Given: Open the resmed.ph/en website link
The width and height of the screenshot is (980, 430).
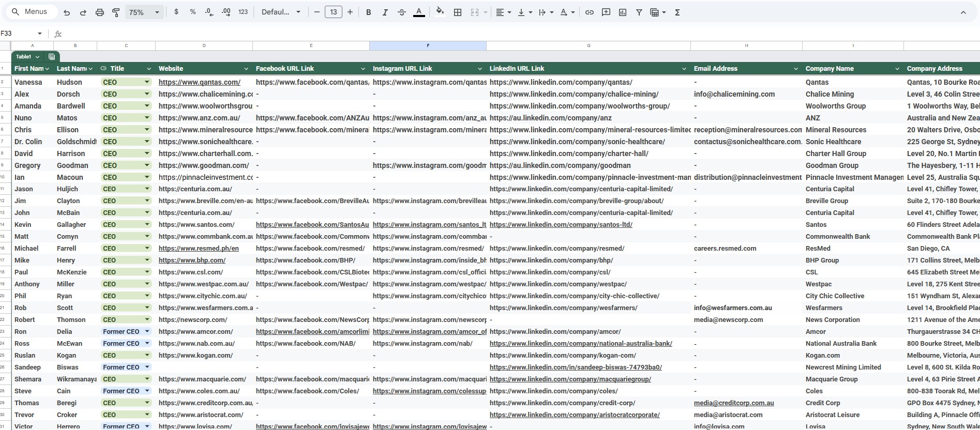Looking at the screenshot, I should tap(199, 249).
